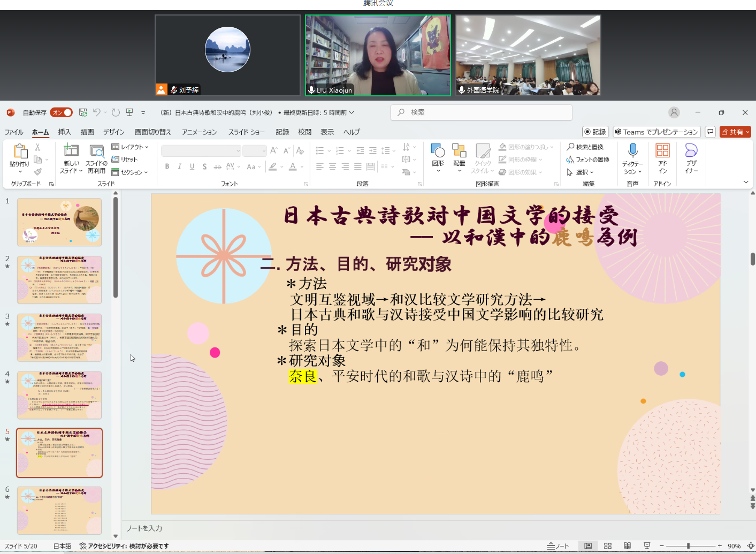Open the Animations ribbon tab

pos(199,132)
